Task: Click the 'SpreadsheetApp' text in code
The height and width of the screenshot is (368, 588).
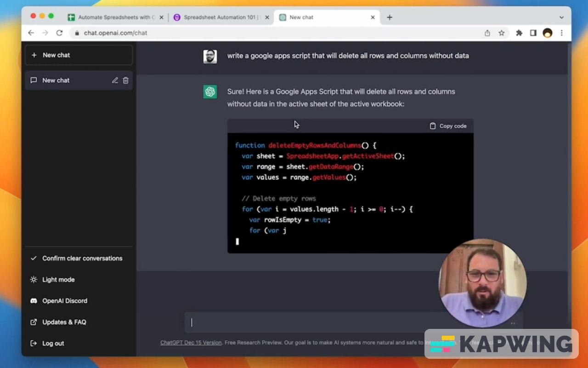Action: tap(312, 156)
